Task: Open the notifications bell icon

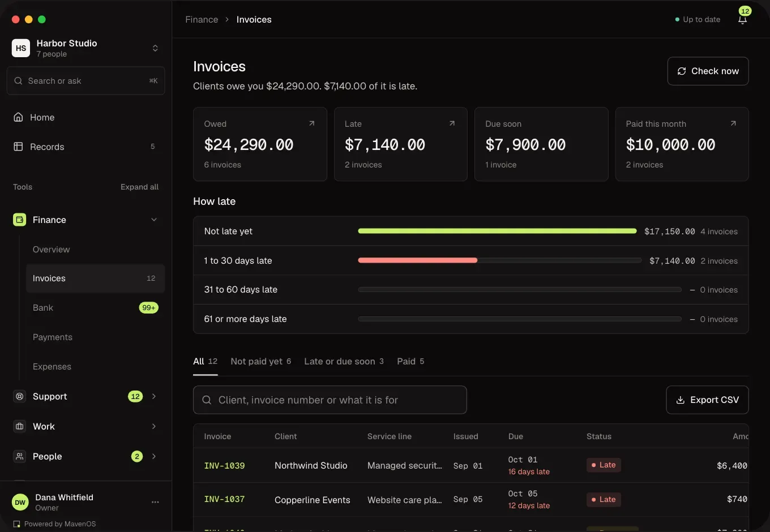Action: click(x=742, y=20)
